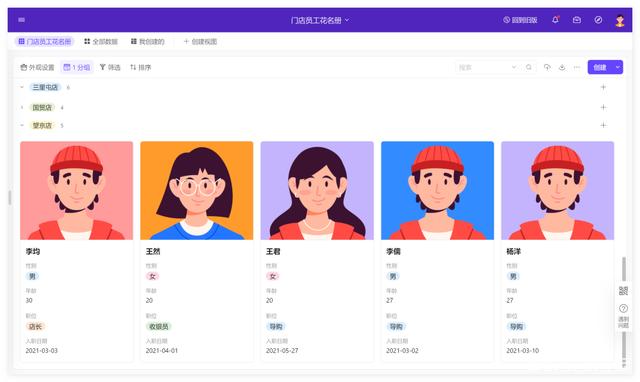Image resolution: width=640 pixels, height=382 pixels.
Task: Click the 创建视图 button
Action: (x=200, y=42)
